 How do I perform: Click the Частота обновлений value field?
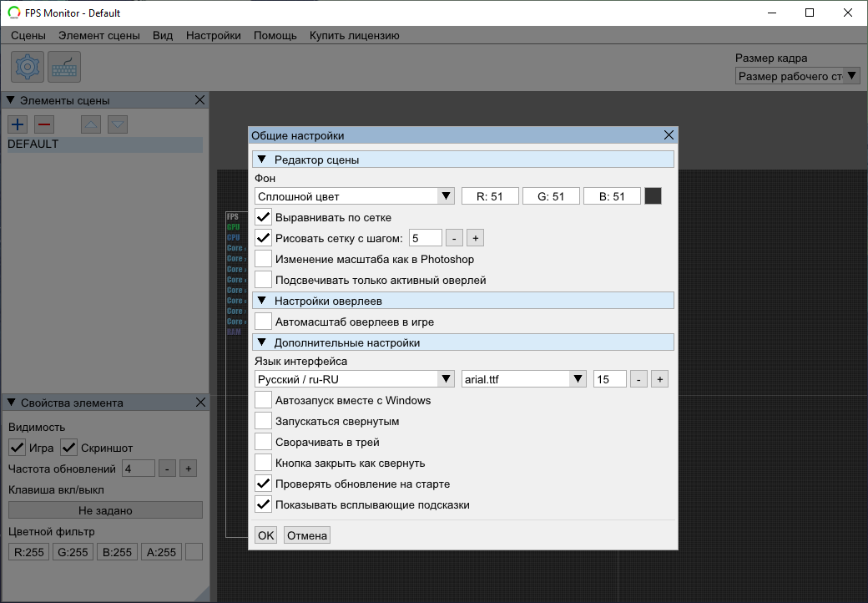[x=139, y=469]
